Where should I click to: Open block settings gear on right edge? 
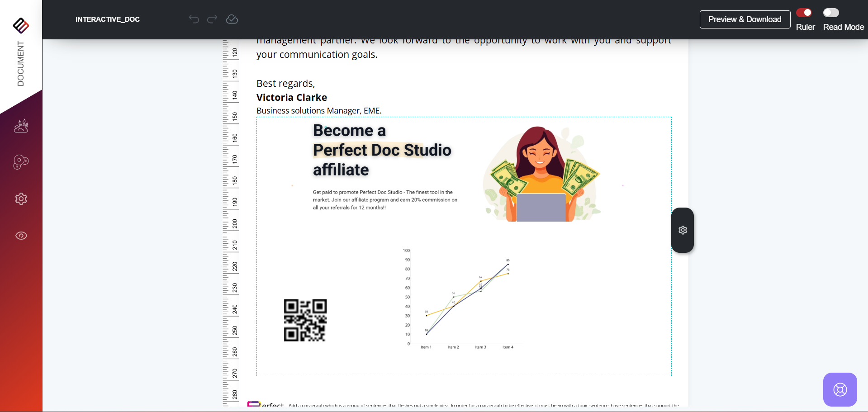coord(683,230)
